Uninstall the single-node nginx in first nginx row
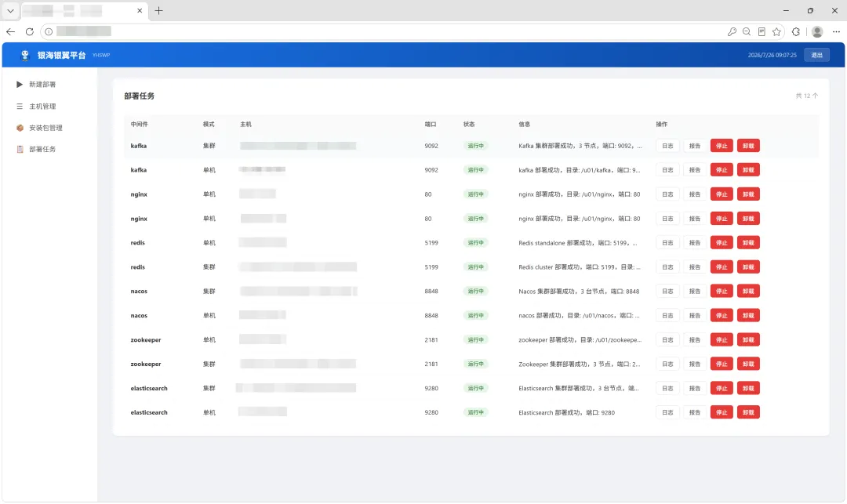This screenshot has height=504, width=847. click(748, 194)
